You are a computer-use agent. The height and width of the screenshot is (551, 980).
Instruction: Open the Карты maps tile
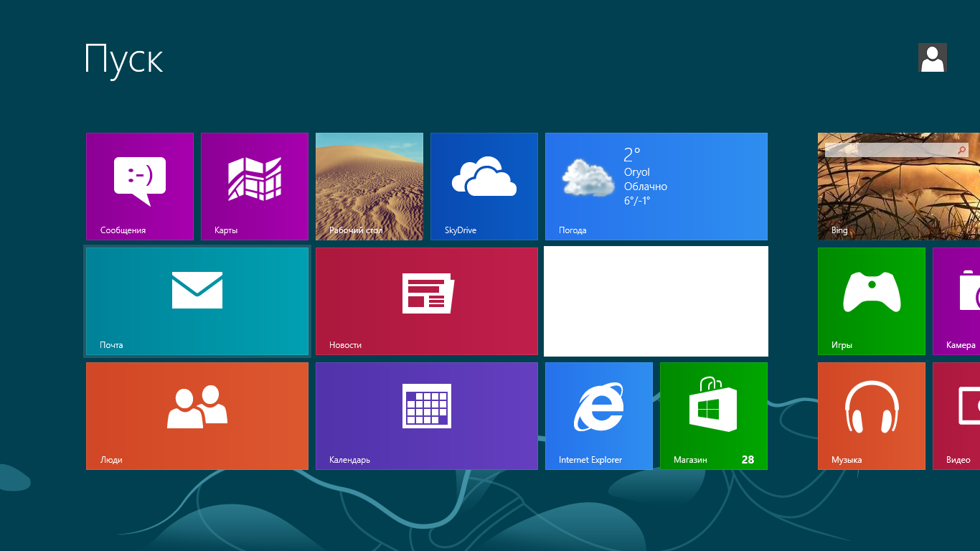pos(255,187)
